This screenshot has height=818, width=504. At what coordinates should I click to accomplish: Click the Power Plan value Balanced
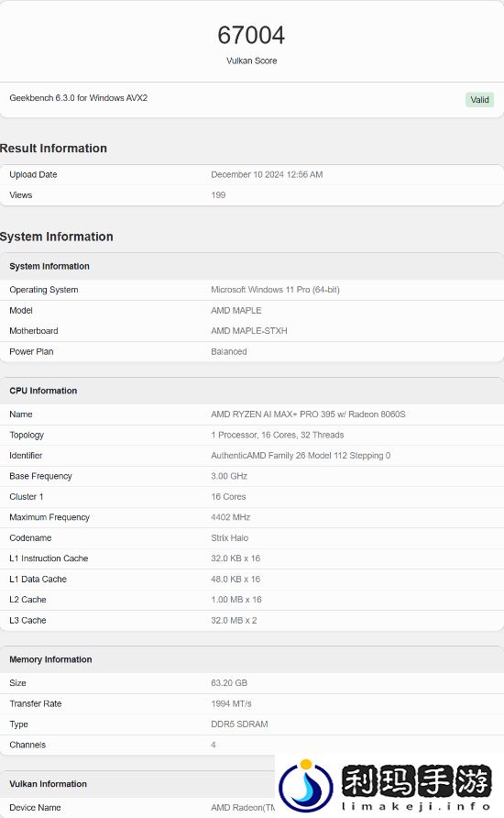[229, 351]
